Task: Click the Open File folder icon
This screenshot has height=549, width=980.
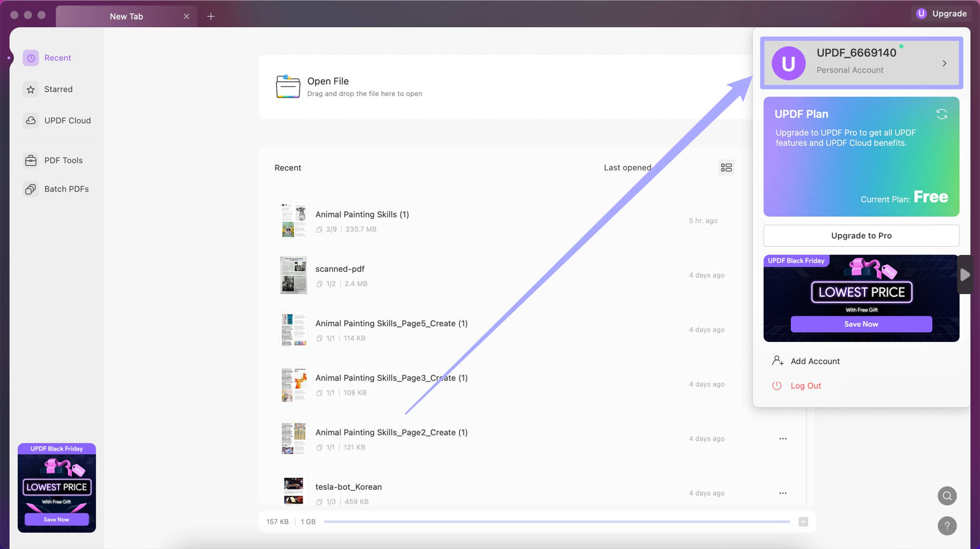Action: click(x=288, y=86)
